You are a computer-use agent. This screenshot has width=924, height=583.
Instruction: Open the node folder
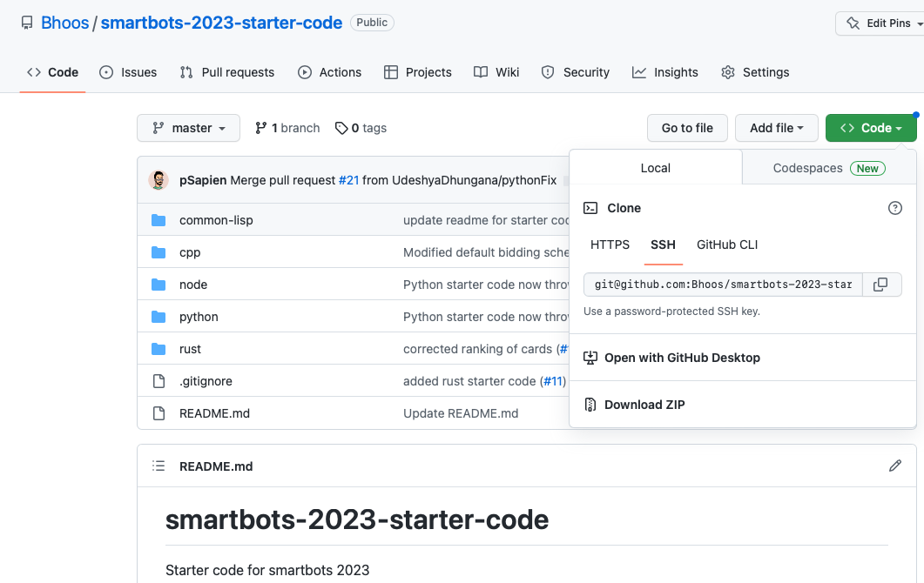[x=193, y=285]
